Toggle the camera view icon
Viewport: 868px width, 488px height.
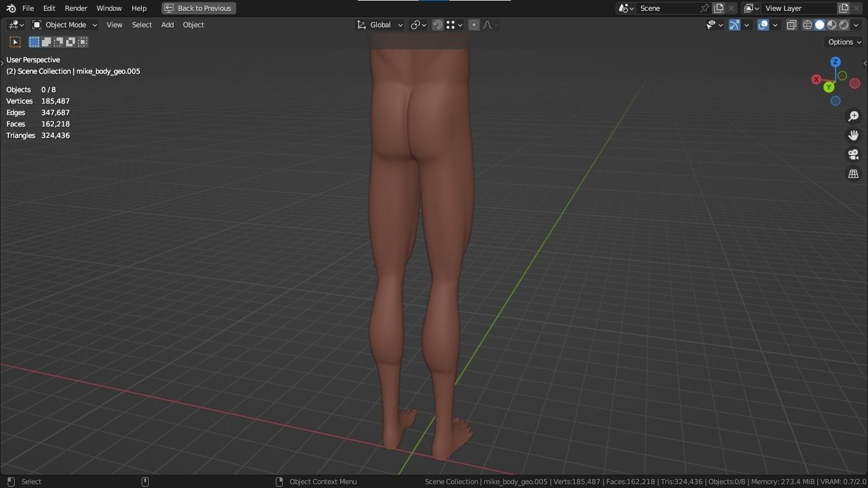pos(853,154)
